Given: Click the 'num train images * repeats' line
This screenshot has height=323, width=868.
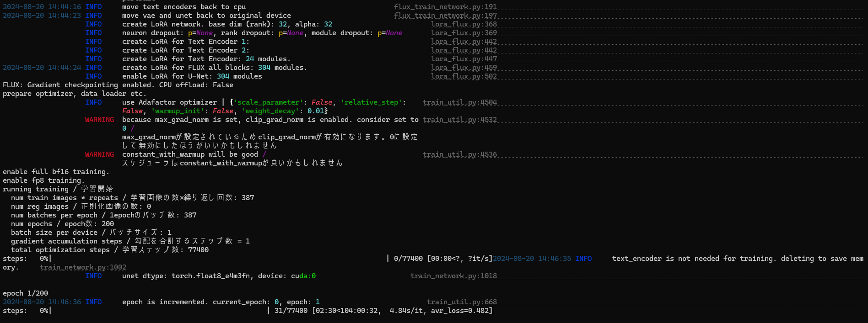Looking at the screenshot, I should tap(133, 198).
